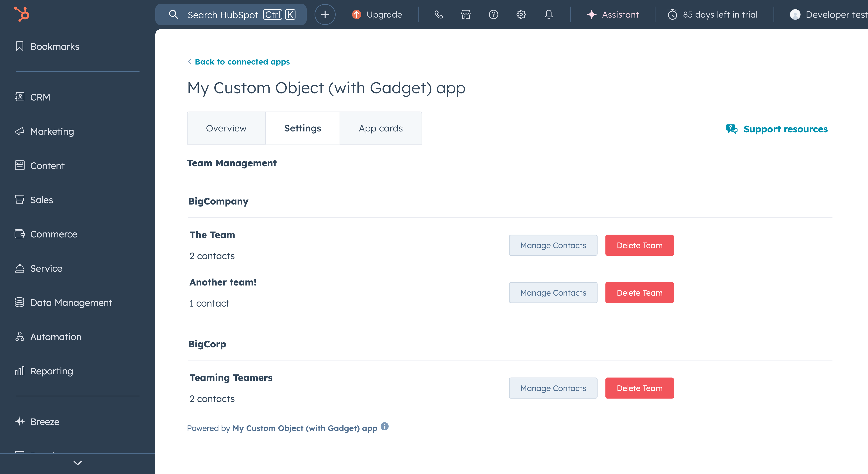Open the Help question mark icon
Image resolution: width=868 pixels, height=474 pixels.
click(493, 14)
